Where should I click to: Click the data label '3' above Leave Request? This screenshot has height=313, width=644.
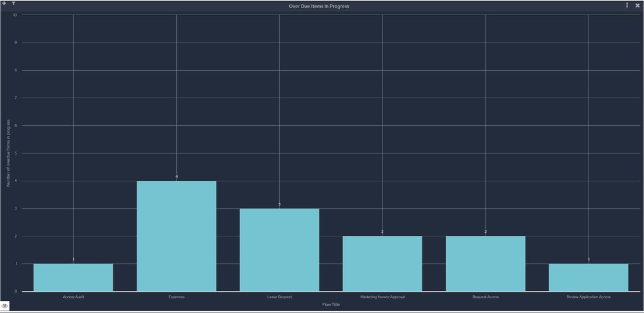279,204
